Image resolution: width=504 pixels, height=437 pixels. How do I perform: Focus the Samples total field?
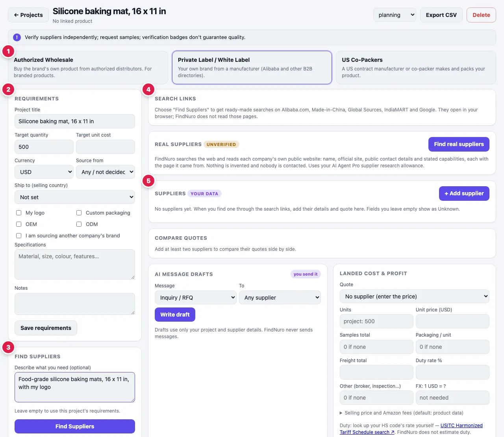click(376, 347)
